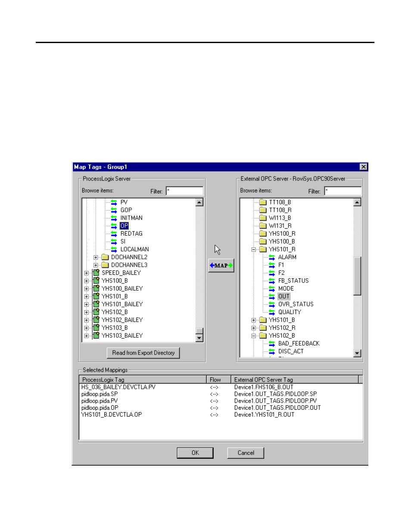Viewport: 411px width, 532px height.
Task: Select the BAD_FEEDBACK tag arrow icon
Action: tap(272, 343)
